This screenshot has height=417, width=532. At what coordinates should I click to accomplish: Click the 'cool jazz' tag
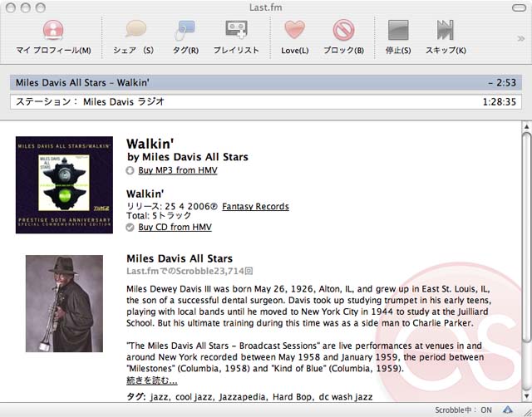[x=195, y=397]
